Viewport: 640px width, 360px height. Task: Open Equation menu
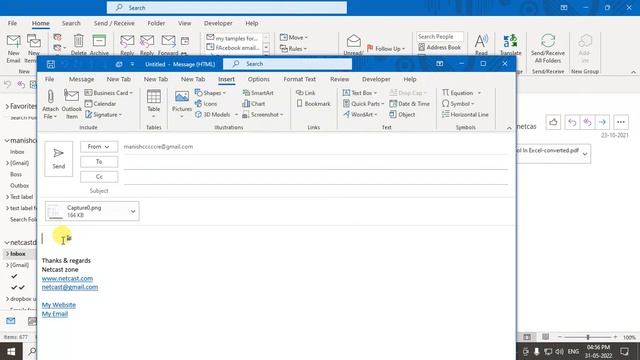coord(461,93)
